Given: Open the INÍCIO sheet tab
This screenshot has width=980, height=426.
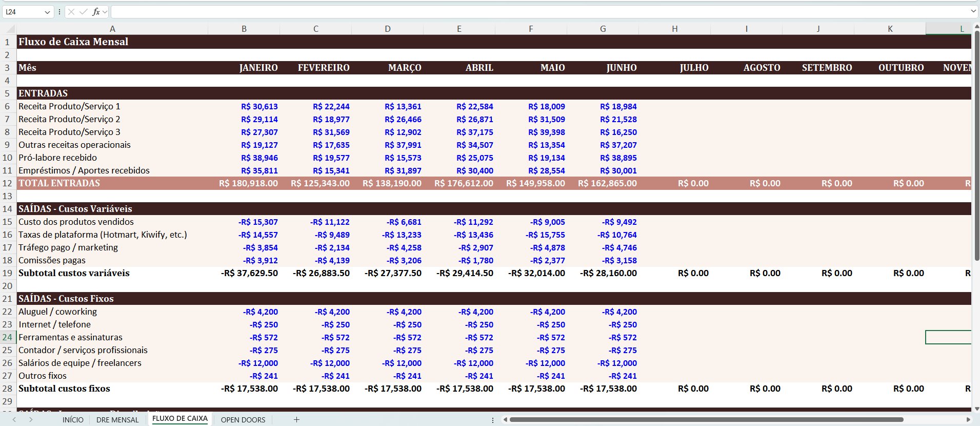Looking at the screenshot, I should tap(73, 419).
